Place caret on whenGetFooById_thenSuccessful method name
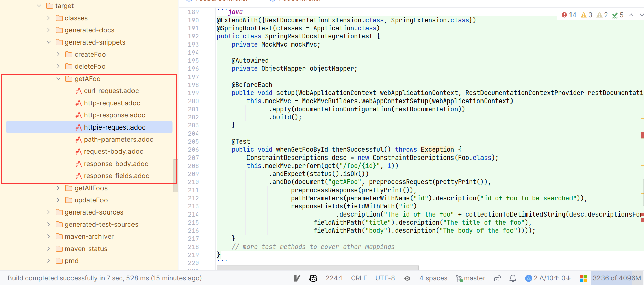644x285 pixels. click(330, 149)
